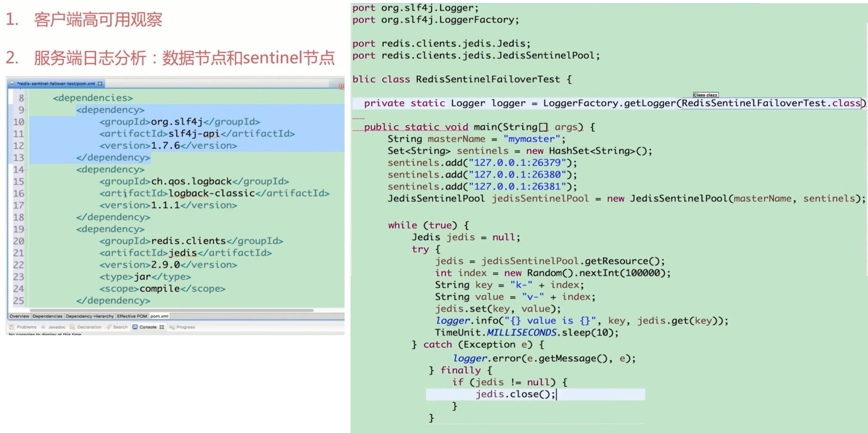Close the pom.xml editor tab
Viewport: 868px width, 433px height.
[x=100, y=84]
